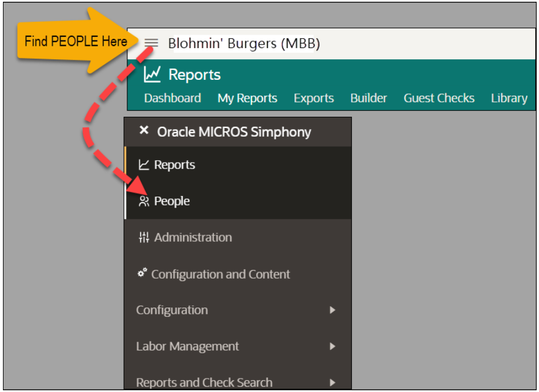This screenshot has height=392, width=539.
Task: Click the Administration sliders icon
Action: tap(144, 237)
